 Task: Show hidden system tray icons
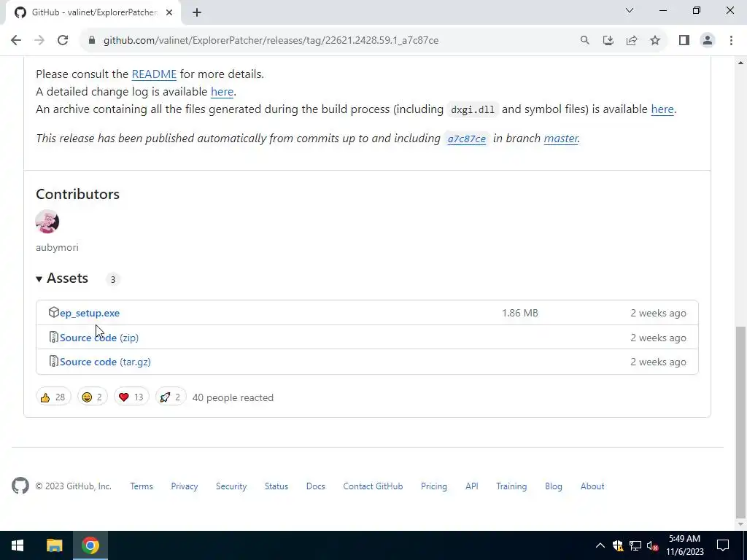click(600, 545)
